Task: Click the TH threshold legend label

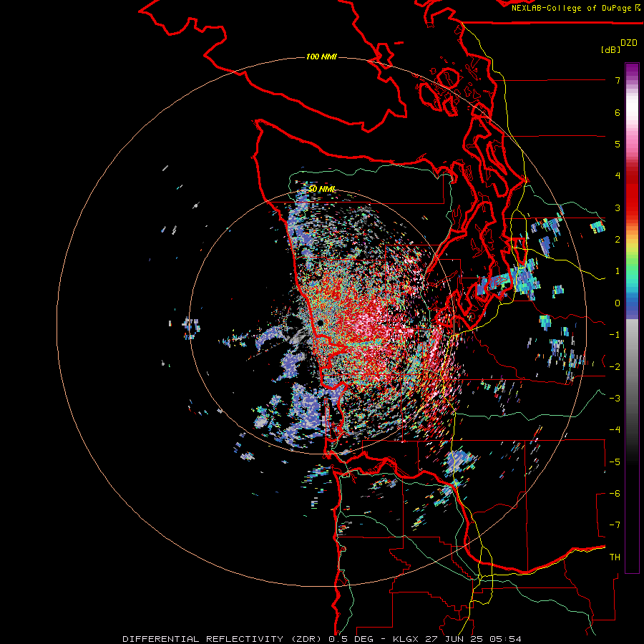Action: pos(615,557)
